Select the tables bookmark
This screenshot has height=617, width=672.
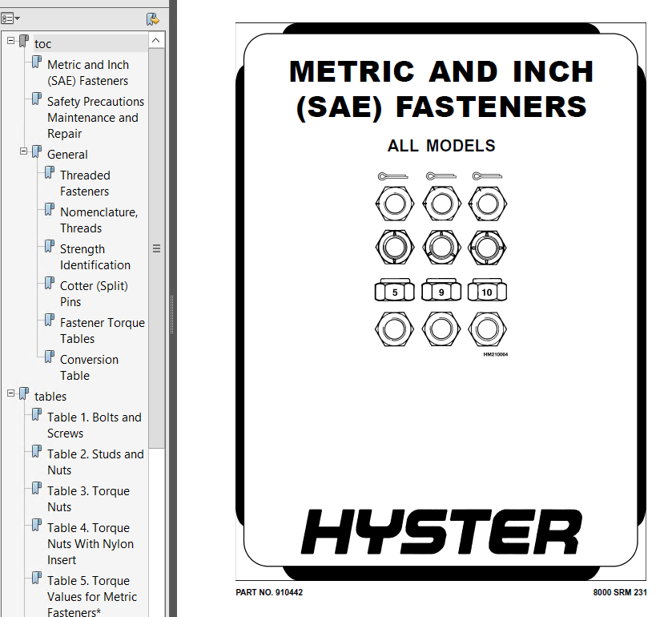pyautogui.click(x=50, y=396)
